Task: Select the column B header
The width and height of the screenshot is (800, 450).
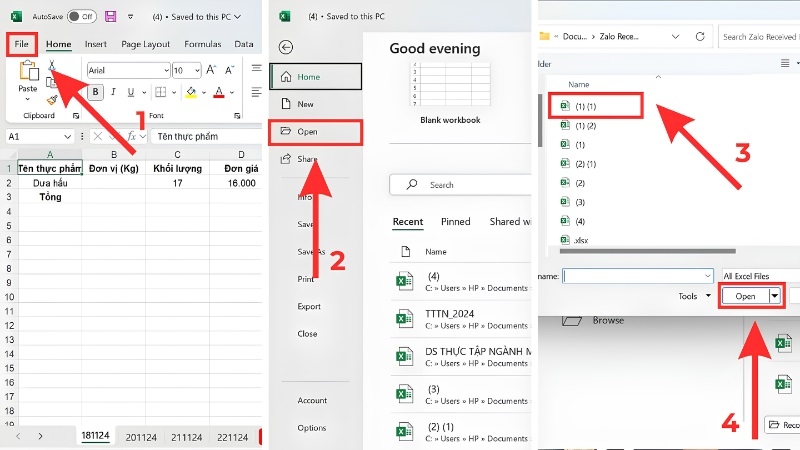Action: (114, 155)
